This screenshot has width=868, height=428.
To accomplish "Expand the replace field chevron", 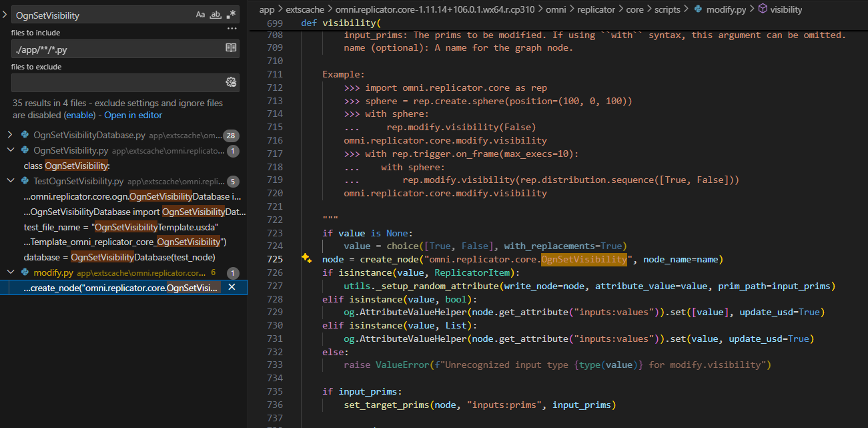I will [x=4, y=15].
